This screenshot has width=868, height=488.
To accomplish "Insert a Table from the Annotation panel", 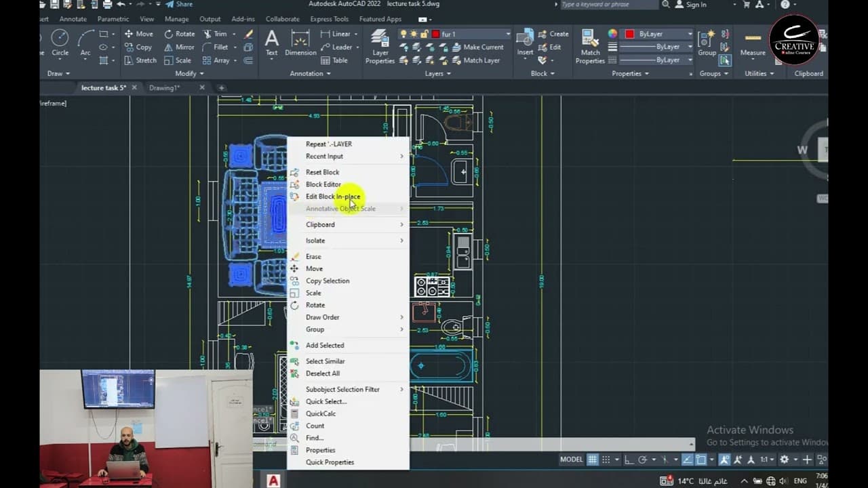I will click(334, 60).
